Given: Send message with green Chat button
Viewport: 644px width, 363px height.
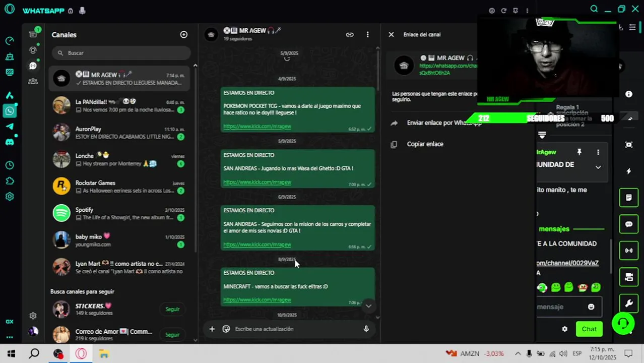Looking at the screenshot, I should (589, 329).
